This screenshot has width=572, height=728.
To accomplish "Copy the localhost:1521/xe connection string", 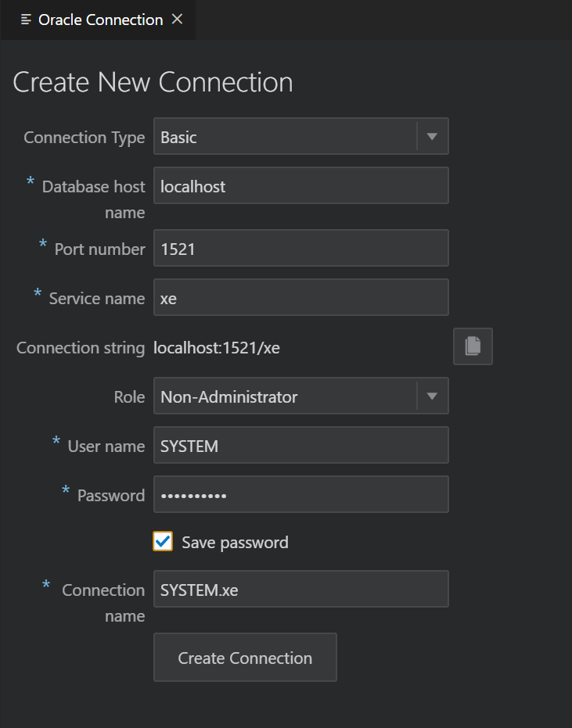I will 473,346.
